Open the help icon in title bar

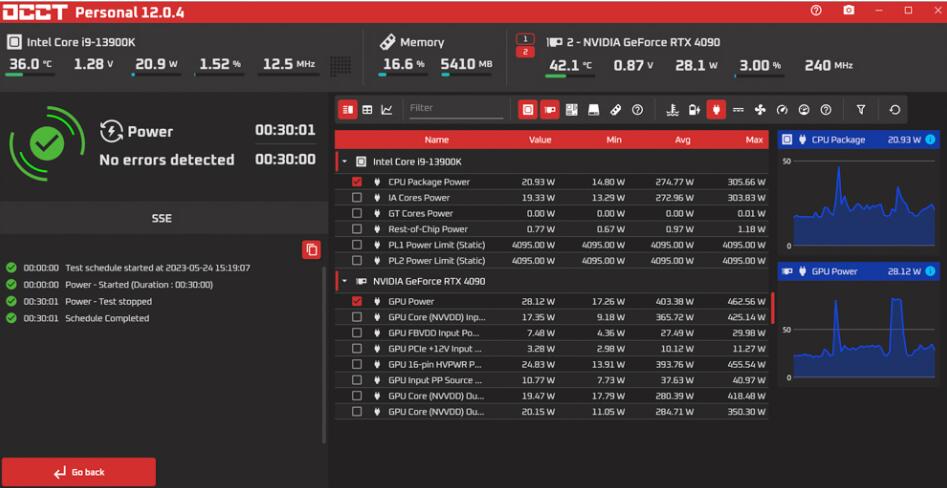pyautogui.click(x=816, y=10)
